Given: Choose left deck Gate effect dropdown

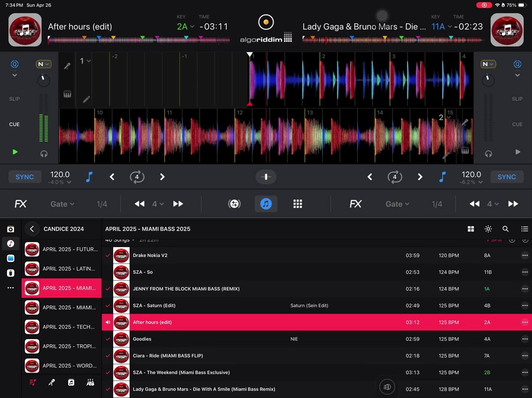Looking at the screenshot, I should pyautogui.click(x=62, y=204).
